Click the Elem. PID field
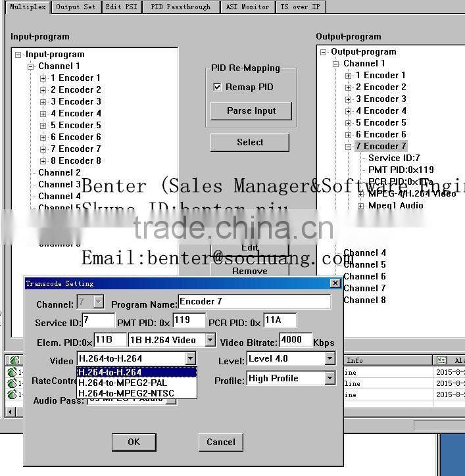465x476 pixels. pos(110,340)
